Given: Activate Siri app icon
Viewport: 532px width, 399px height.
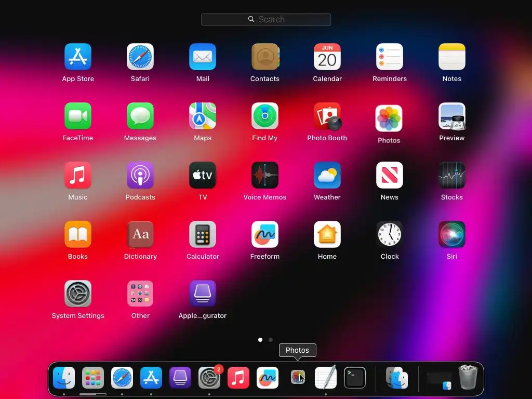Looking at the screenshot, I should 452,234.
